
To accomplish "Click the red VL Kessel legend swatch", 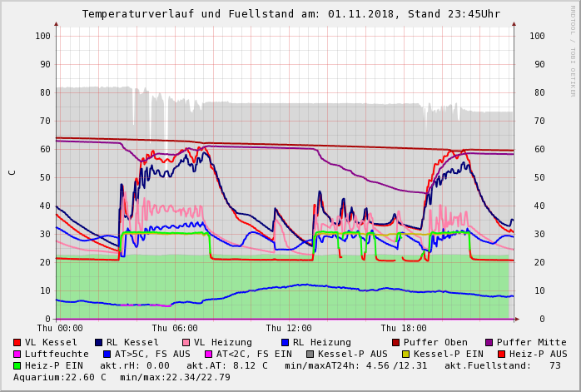I will point(17,342).
